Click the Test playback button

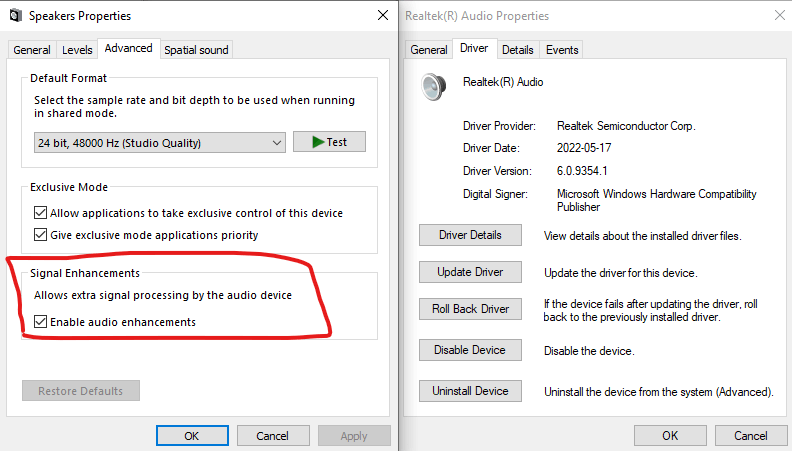tap(329, 142)
